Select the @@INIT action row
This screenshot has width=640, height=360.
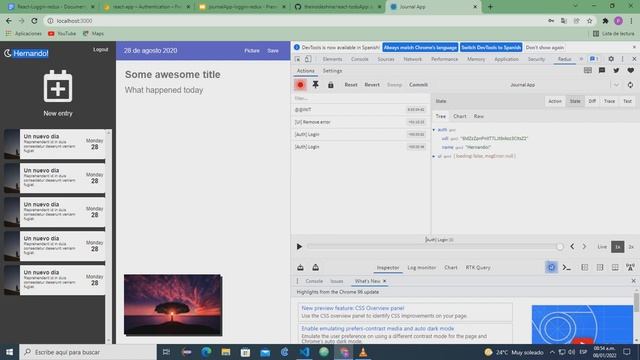pyautogui.click(x=360, y=109)
